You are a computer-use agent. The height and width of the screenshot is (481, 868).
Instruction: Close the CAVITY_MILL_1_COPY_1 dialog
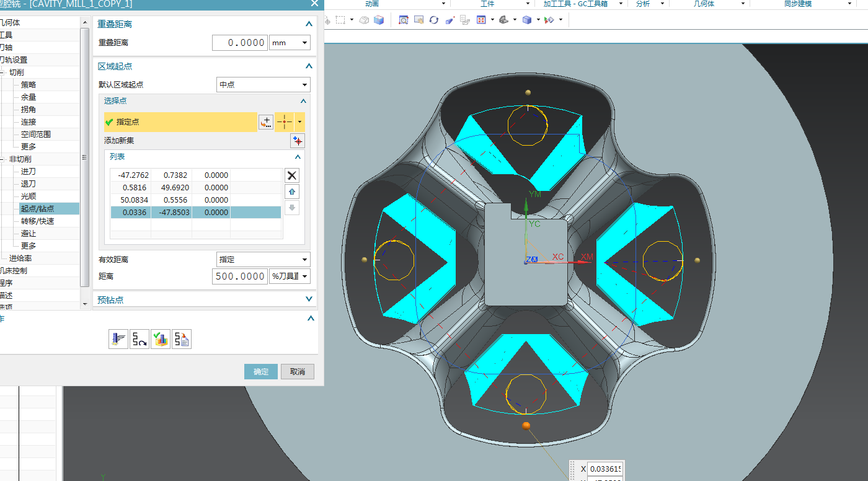point(314,4)
